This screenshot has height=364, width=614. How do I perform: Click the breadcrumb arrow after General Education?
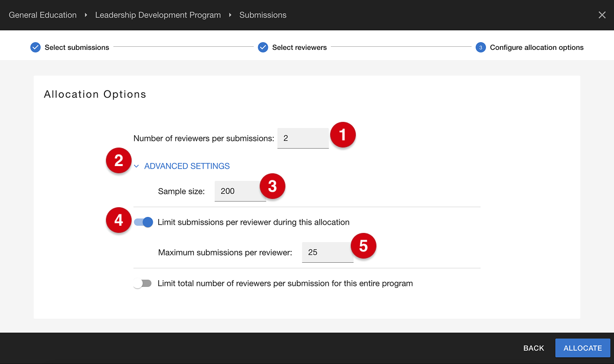86,15
